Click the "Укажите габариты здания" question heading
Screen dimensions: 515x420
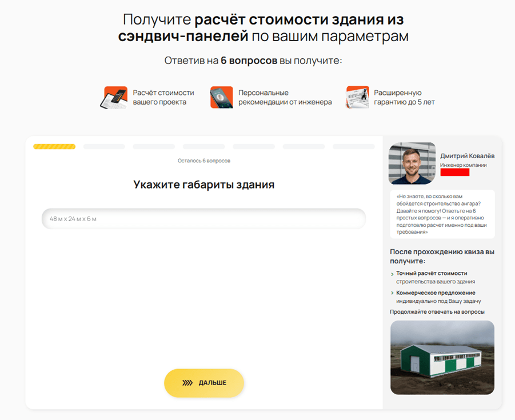pos(203,185)
